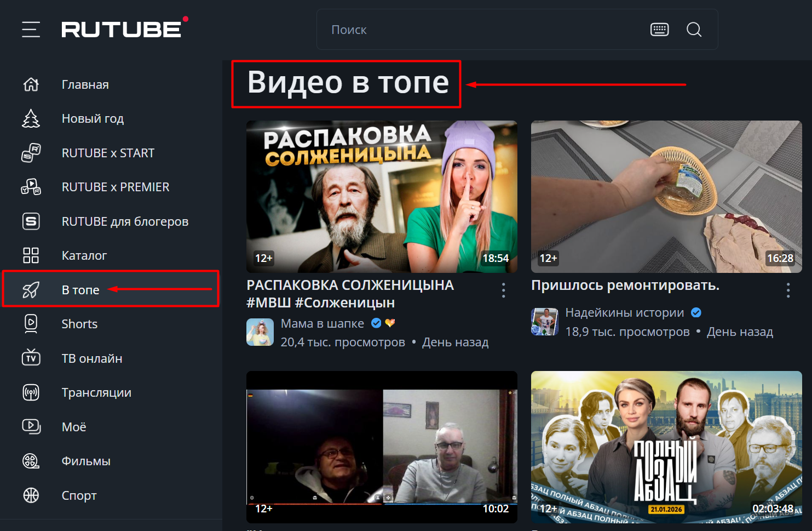This screenshot has height=531, width=812.
Task: Click the Спорт basketball icon
Action: point(31,495)
